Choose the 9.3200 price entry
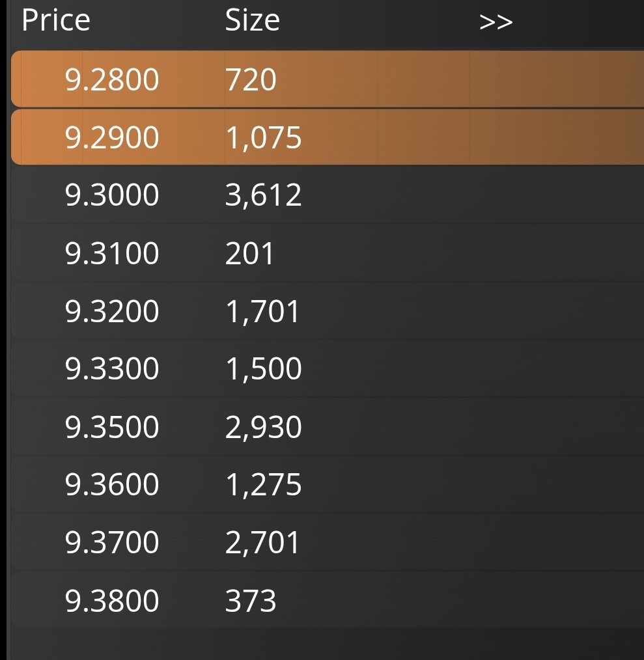 pos(112,311)
